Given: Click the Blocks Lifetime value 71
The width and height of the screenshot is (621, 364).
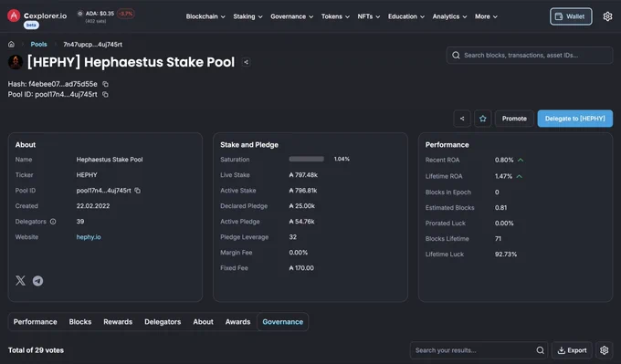Looking at the screenshot, I should pos(498,239).
